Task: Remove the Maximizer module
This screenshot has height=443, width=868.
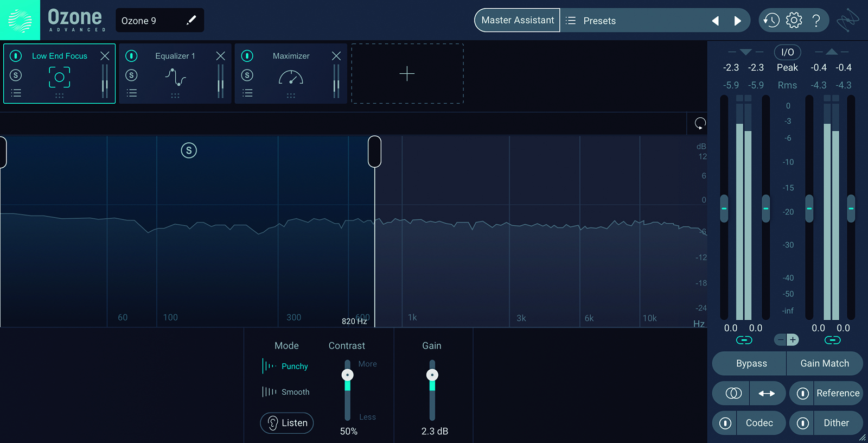Action: (336, 55)
